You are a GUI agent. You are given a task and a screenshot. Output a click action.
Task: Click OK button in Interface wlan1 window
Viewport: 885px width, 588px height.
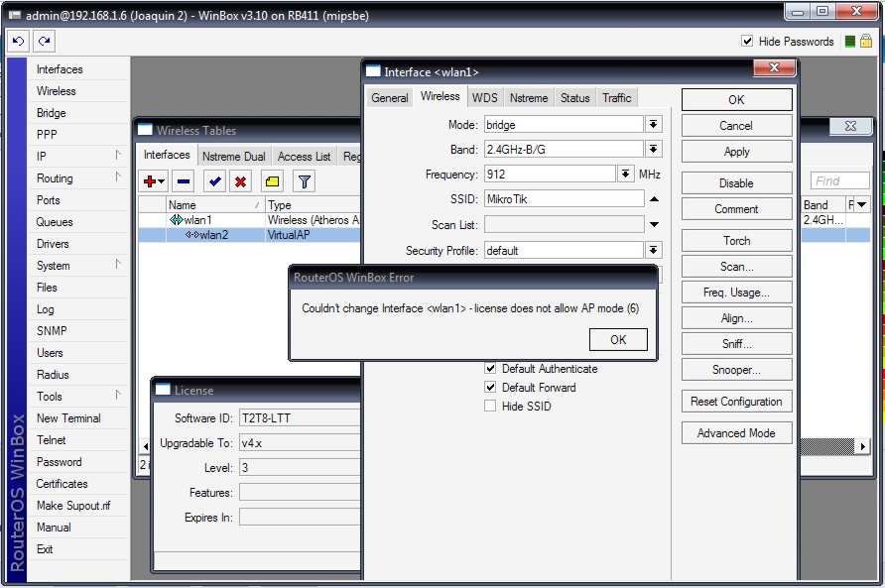[x=736, y=100]
